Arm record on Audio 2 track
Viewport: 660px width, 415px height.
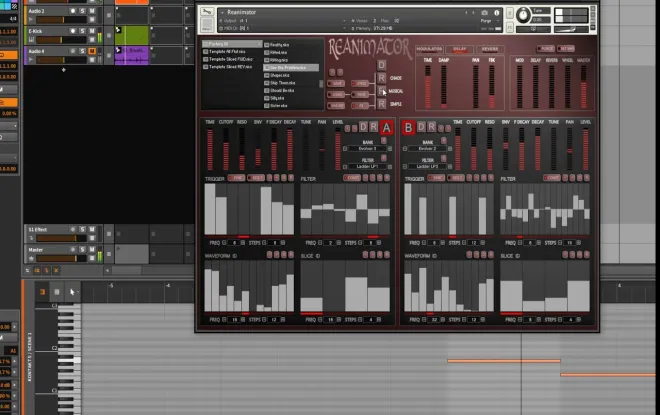73,11
